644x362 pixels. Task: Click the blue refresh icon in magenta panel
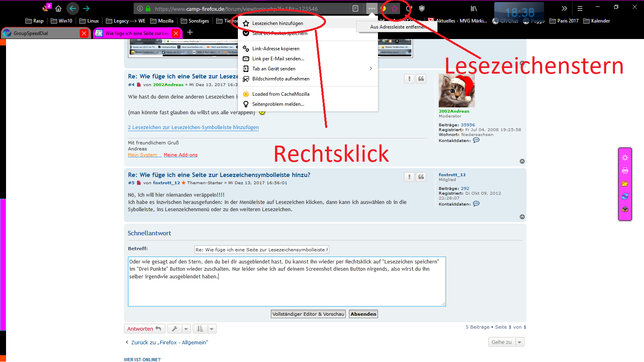pyautogui.click(x=625, y=196)
